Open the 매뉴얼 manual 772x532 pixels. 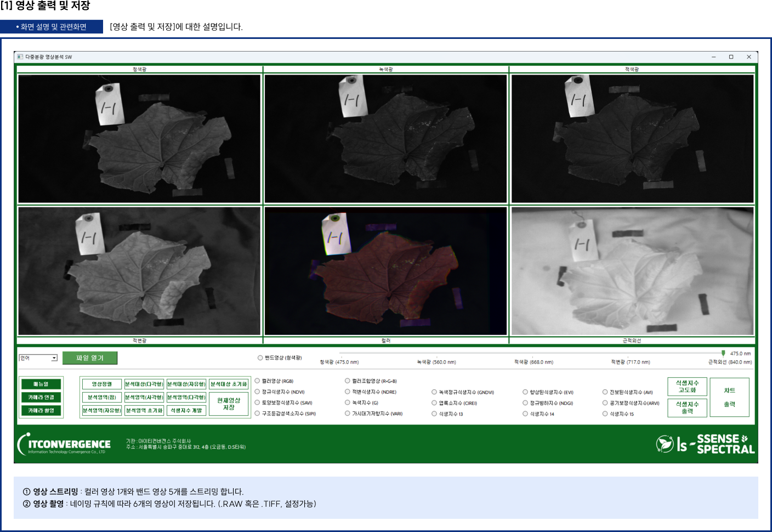point(41,384)
